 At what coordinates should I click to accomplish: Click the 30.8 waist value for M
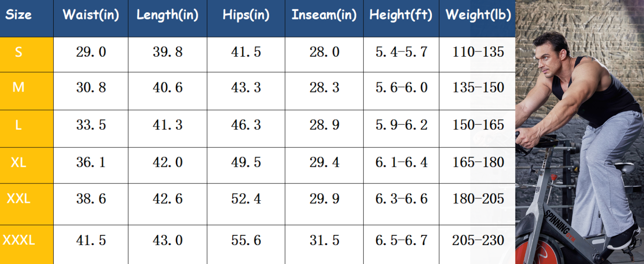pos(91,88)
